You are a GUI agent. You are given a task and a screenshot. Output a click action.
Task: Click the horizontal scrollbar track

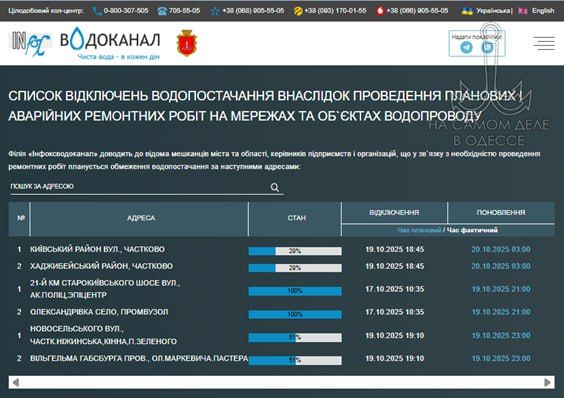click(281, 382)
